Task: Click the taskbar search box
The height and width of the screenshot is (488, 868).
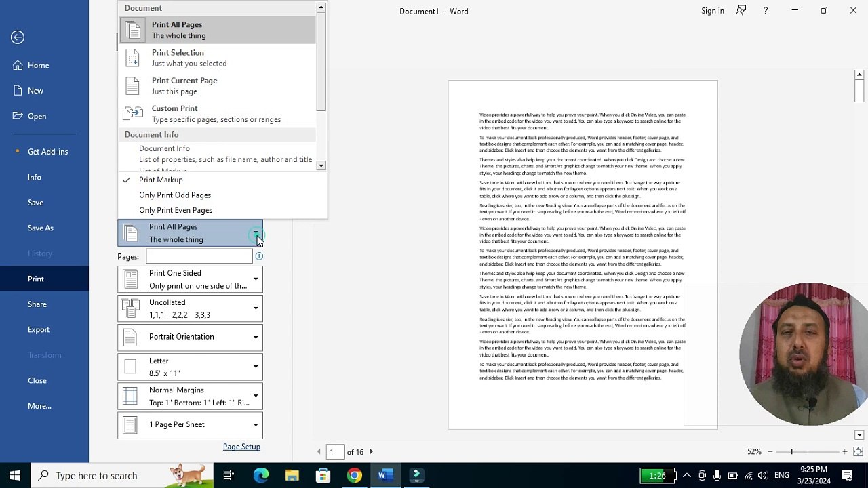Action: [123, 475]
